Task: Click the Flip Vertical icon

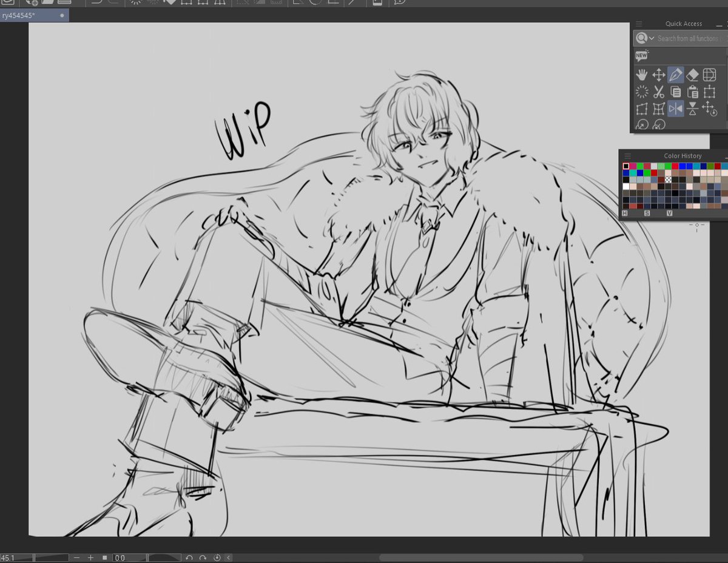Action: 693,109
